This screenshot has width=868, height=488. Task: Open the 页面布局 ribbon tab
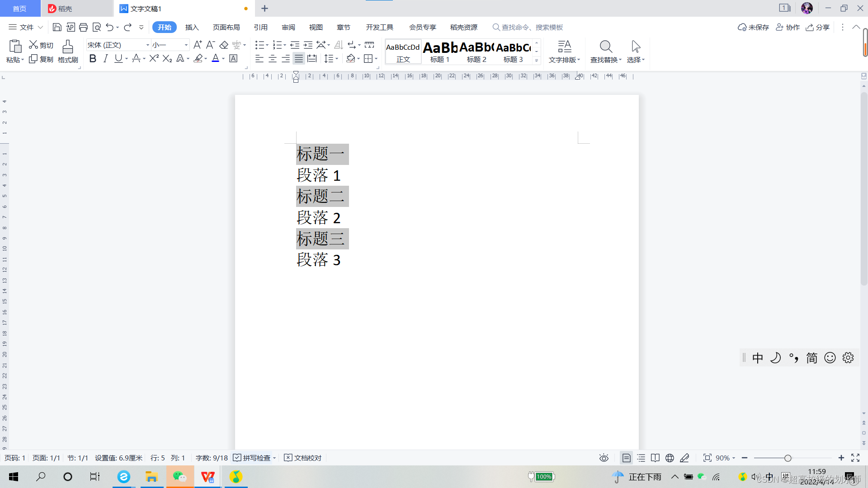pyautogui.click(x=226, y=27)
